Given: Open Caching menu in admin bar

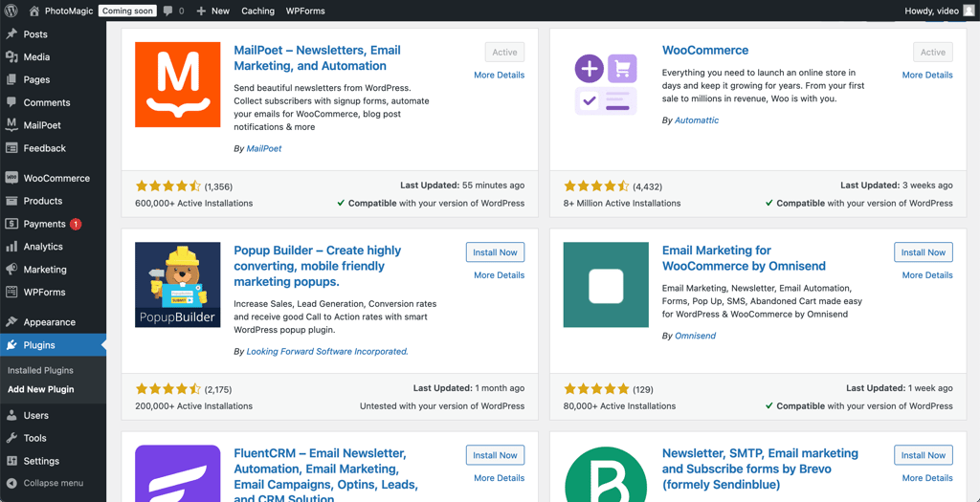Looking at the screenshot, I should pos(257,11).
